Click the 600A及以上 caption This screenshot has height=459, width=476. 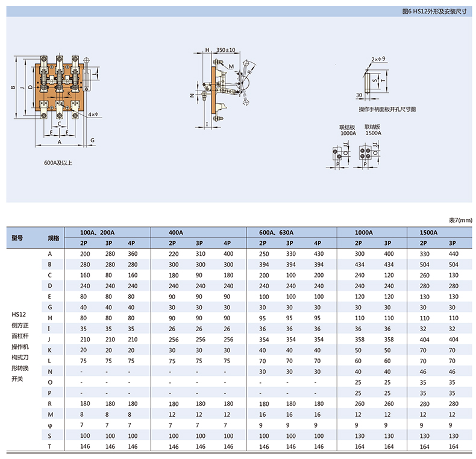point(58,163)
